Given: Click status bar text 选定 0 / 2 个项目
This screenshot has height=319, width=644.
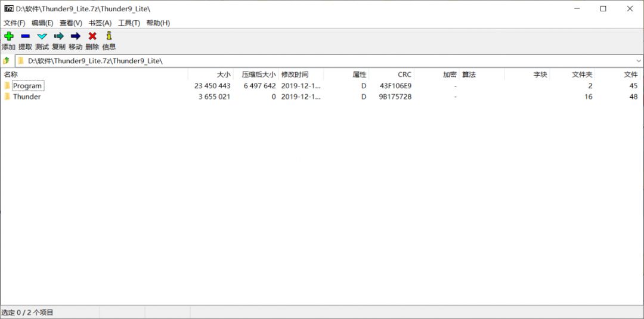Looking at the screenshot, I should (x=27, y=313).
